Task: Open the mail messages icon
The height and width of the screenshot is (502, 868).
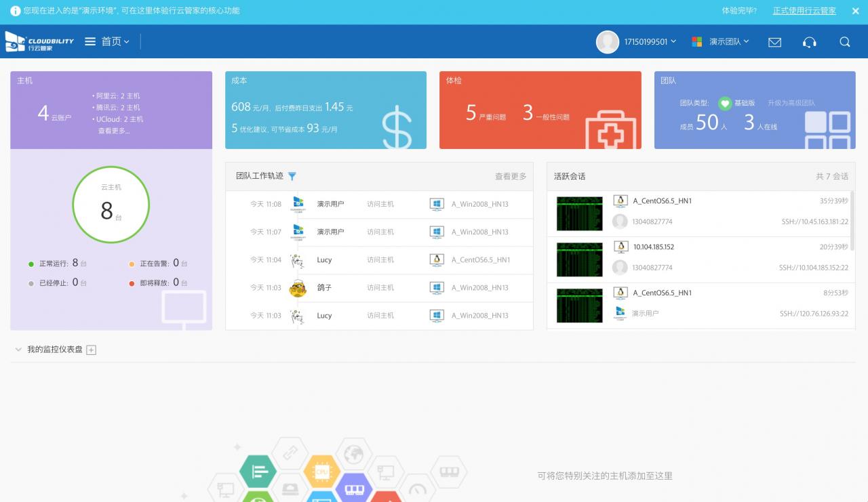Action: point(774,42)
